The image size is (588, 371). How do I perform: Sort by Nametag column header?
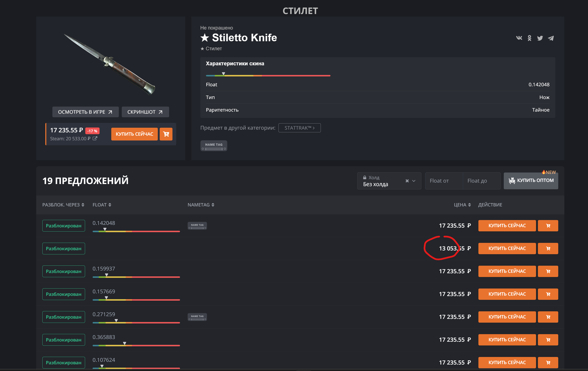[x=201, y=205]
